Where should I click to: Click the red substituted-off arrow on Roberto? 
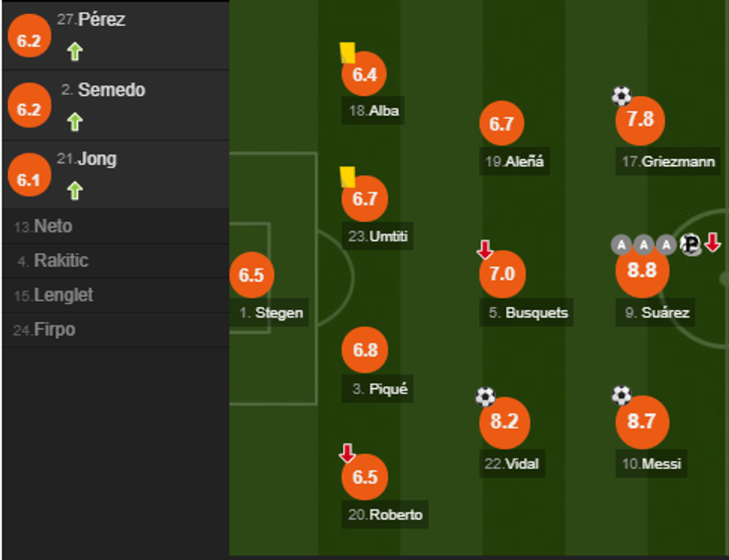click(x=347, y=453)
